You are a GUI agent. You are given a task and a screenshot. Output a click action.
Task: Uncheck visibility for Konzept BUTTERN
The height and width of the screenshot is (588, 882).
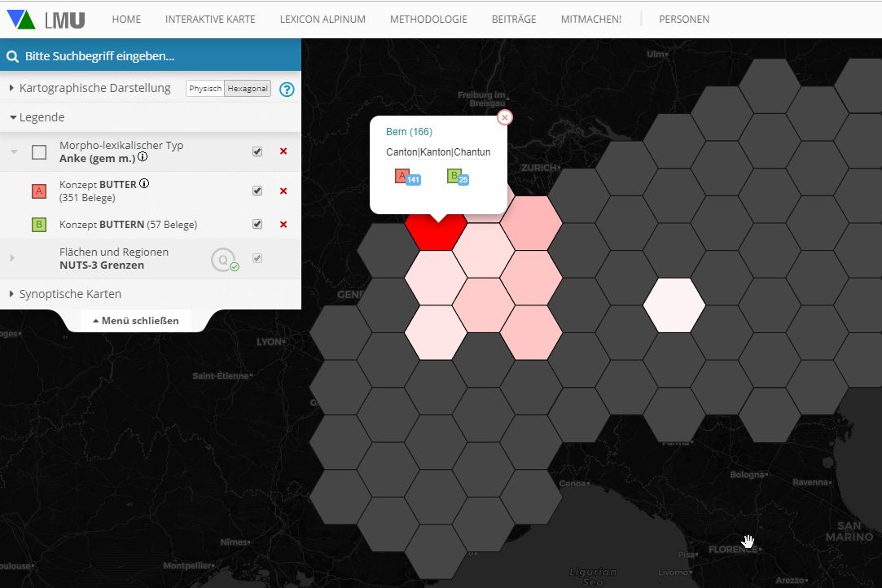257,225
